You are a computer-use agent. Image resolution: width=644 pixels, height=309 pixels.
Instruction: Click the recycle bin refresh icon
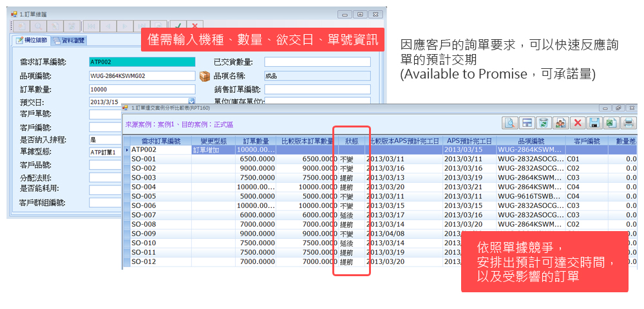544,123
